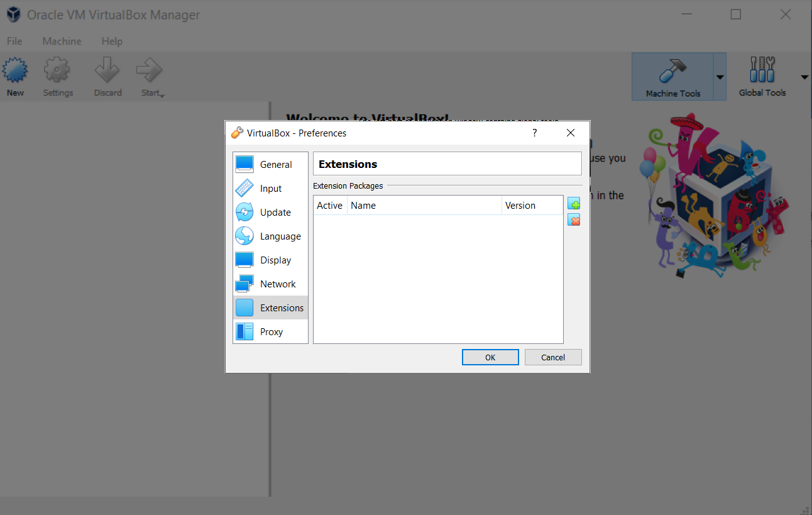Open the General preferences section
812x515 pixels.
(x=270, y=165)
